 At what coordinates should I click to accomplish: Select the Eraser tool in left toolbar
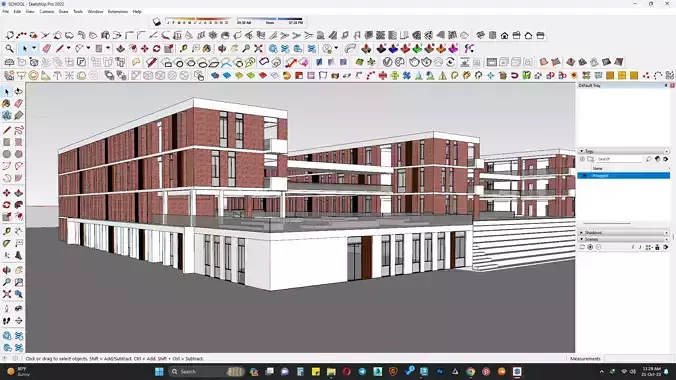(x=19, y=104)
